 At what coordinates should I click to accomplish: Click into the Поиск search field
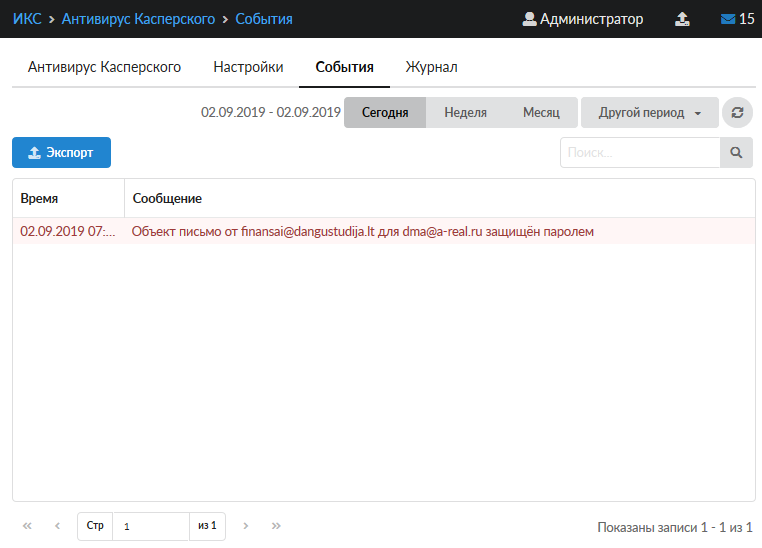tap(640, 153)
